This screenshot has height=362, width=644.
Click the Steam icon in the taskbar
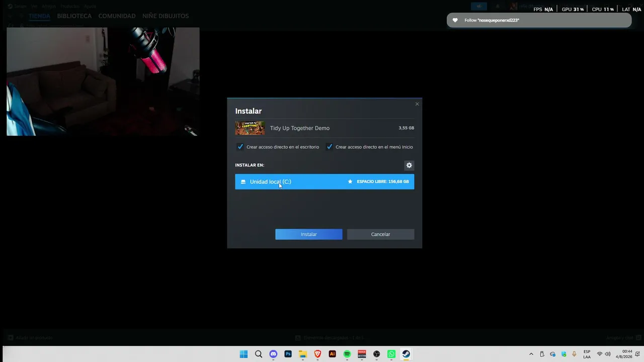click(406, 354)
